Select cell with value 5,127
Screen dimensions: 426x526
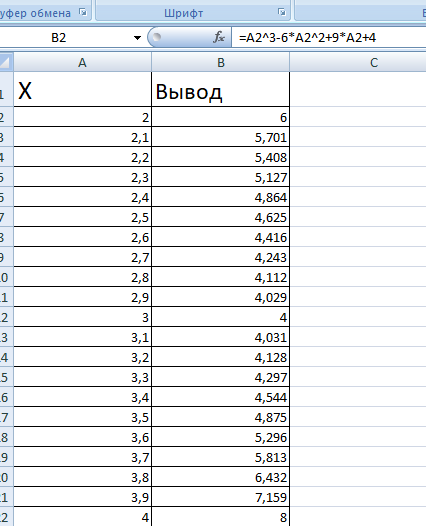click(220, 177)
